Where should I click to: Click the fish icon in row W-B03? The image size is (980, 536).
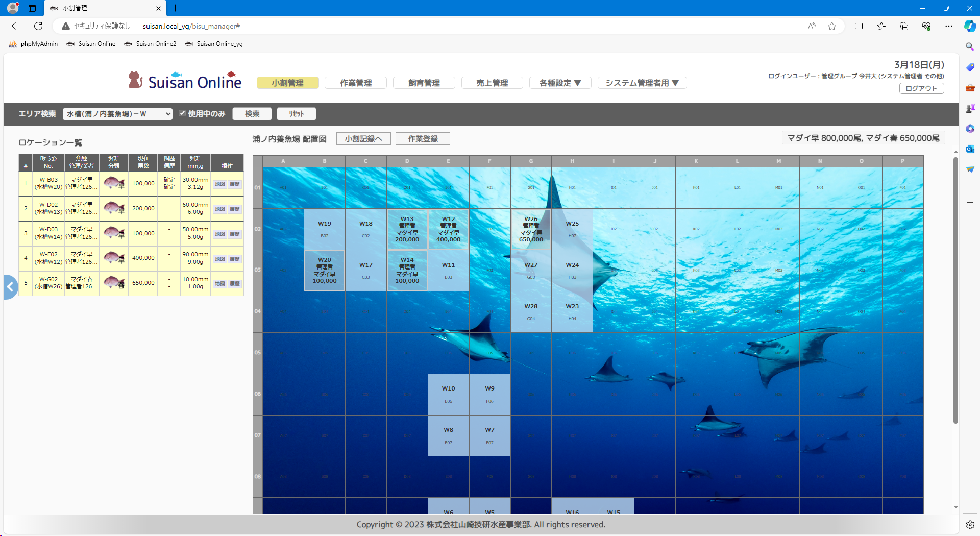coord(114,183)
